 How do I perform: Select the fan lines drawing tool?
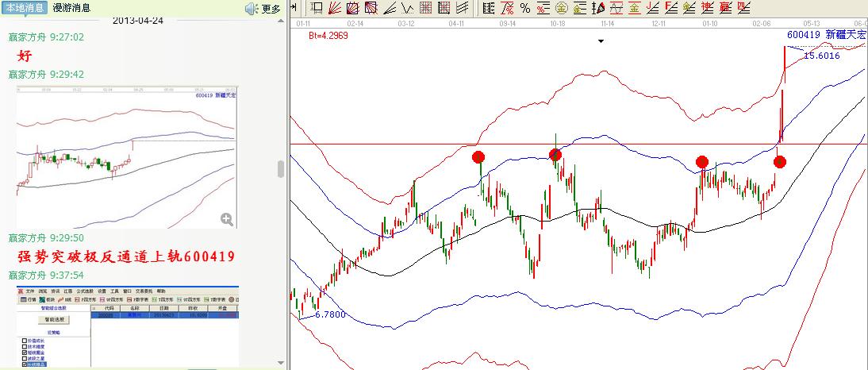tap(335, 9)
